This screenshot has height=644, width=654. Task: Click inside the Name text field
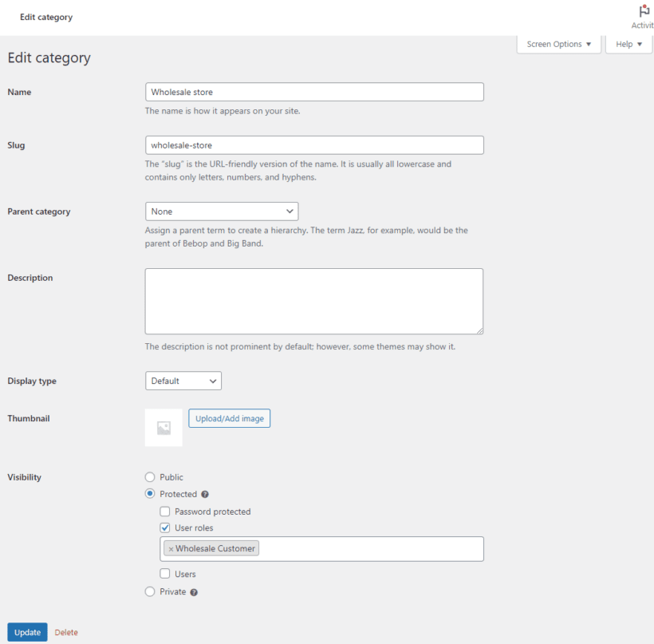[x=313, y=91]
